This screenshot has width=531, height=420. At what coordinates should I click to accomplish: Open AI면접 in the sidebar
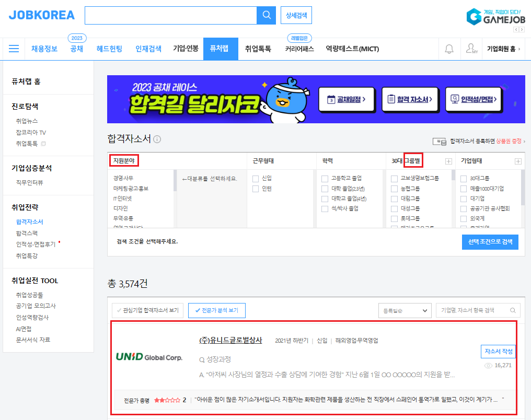(x=24, y=329)
